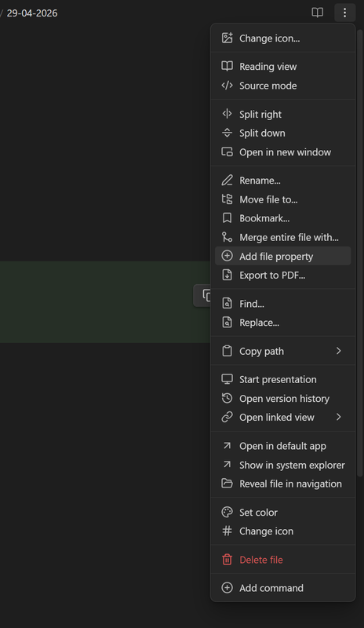The image size is (364, 628).
Task: Click the 29-04-2026 note title breadcrumb
Action: 32,13
